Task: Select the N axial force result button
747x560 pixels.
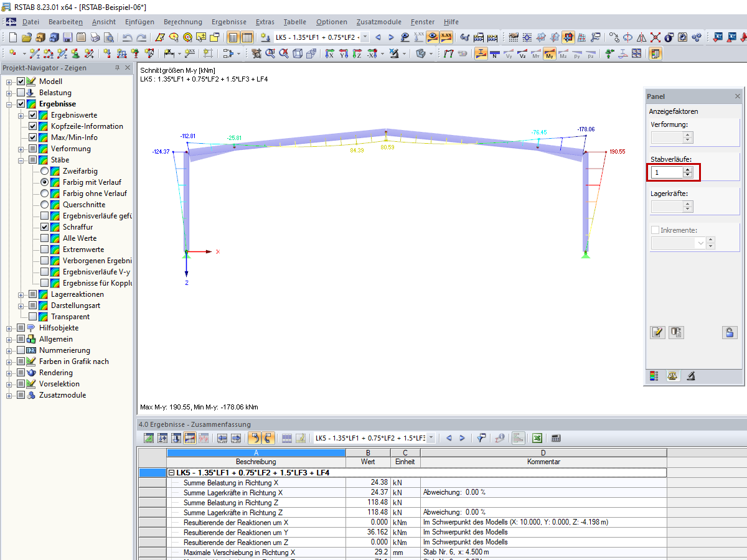Action: pos(495,54)
